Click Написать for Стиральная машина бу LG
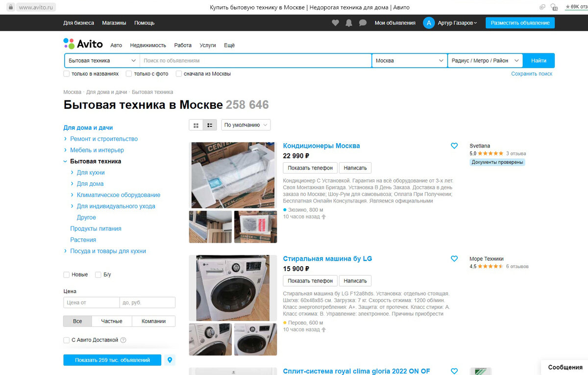The image size is (588, 375). 355,281
